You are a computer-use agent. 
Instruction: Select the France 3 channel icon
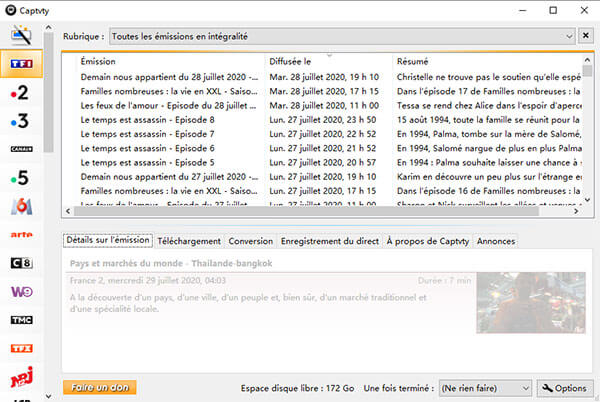click(20, 121)
